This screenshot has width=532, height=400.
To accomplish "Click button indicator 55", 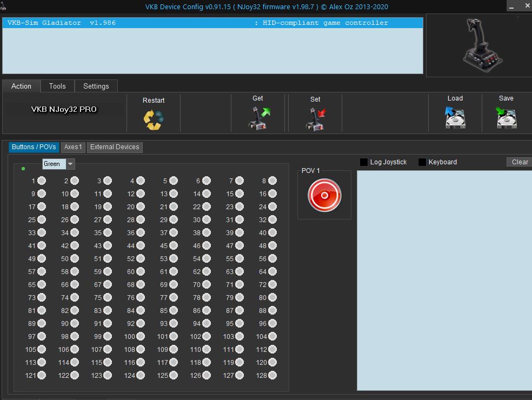I will (x=240, y=258).
